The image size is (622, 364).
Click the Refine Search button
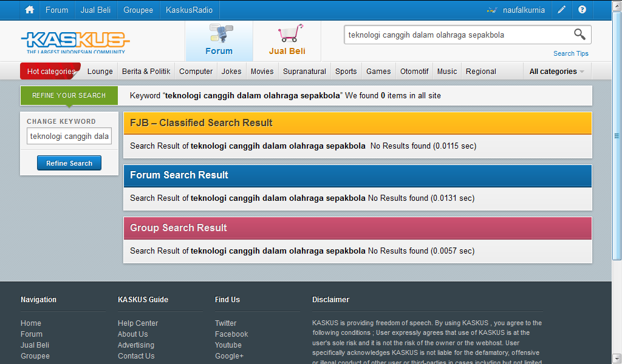tap(69, 163)
